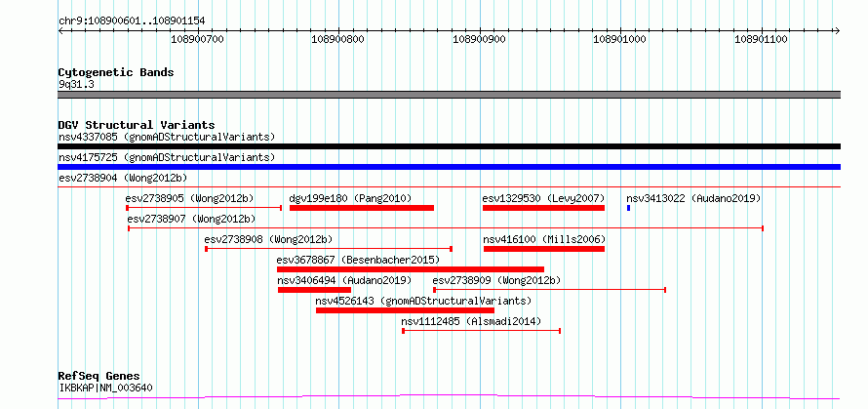868x409 pixels.
Task: Click the esv3678867 (Besenbacher2015) label
Action: pyautogui.click(x=358, y=260)
